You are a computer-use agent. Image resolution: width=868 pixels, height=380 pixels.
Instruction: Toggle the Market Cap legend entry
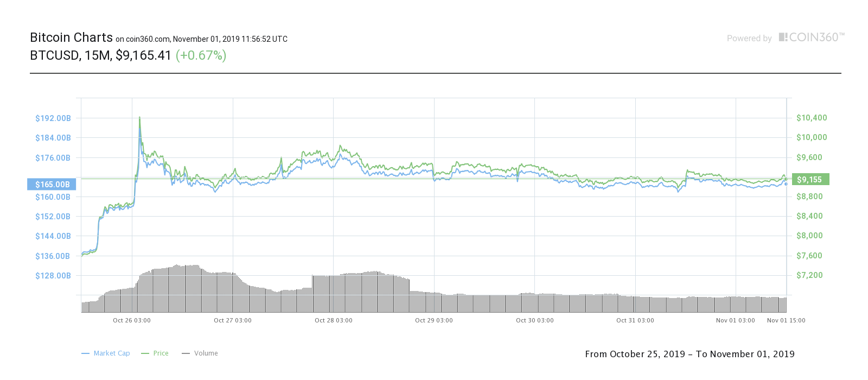[106, 353]
